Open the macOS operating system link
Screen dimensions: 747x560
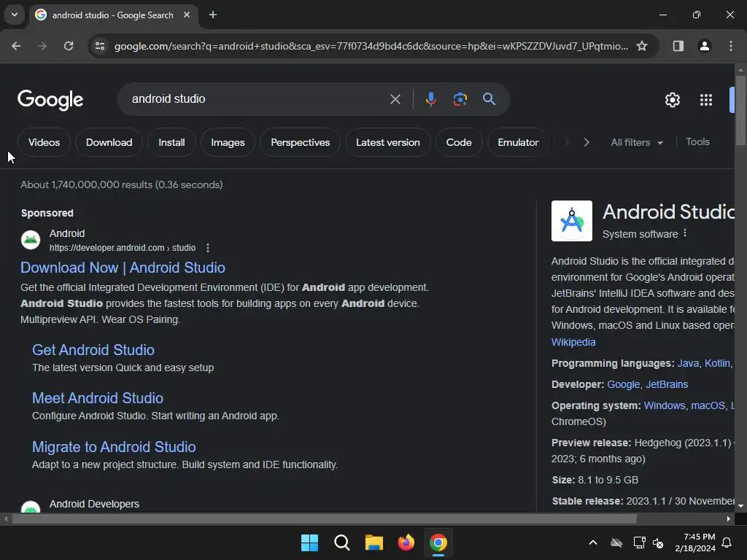tap(708, 405)
